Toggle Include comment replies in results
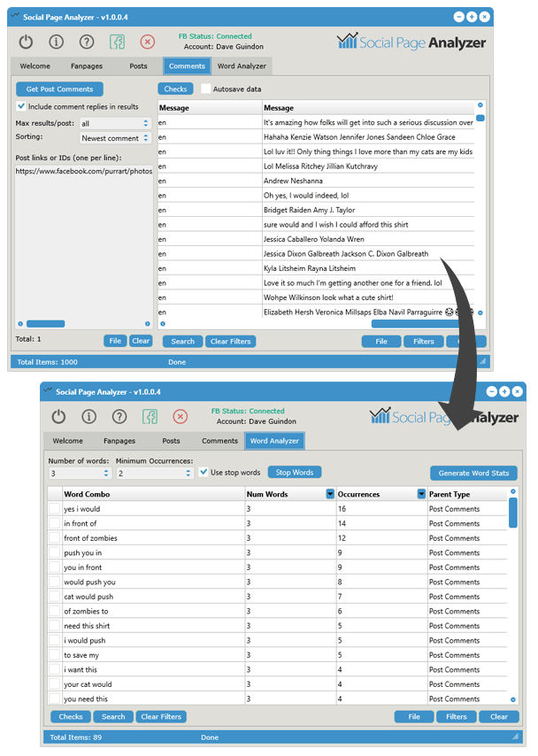This screenshot has height=756, width=538. pyautogui.click(x=20, y=106)
